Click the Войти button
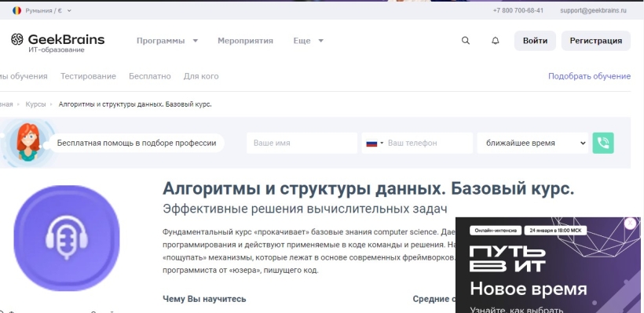 [x=535, y=41]
